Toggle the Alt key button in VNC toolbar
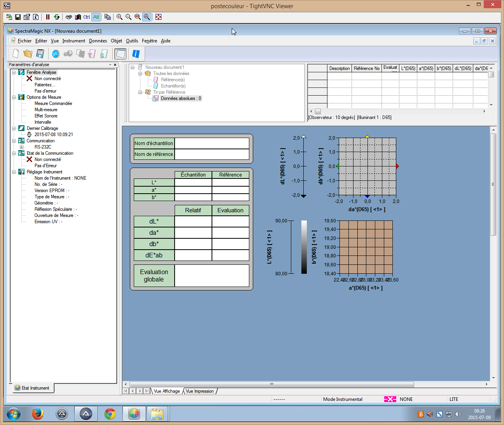The height and width of the screenshot is (425, 504). [96, 17]
